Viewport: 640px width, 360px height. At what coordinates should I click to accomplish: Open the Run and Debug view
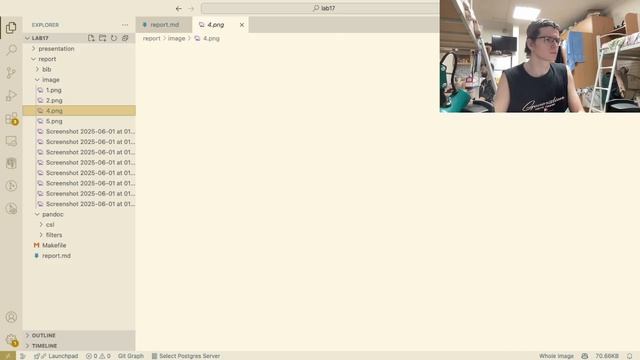(x=11, y=96)
